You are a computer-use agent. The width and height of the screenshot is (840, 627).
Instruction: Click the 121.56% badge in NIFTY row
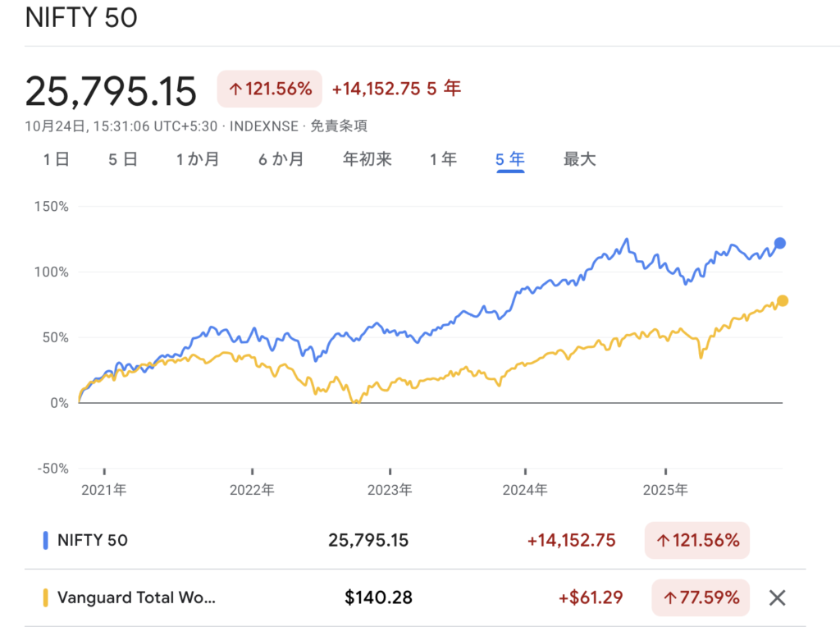[696, 540]
